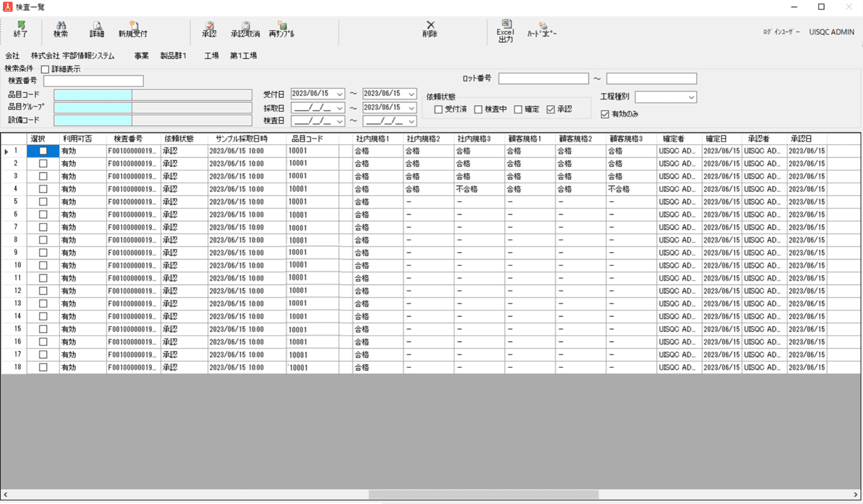Click the 再サンプル resample icon
This screenshot has height=504, width=863.
click(281, 29)
